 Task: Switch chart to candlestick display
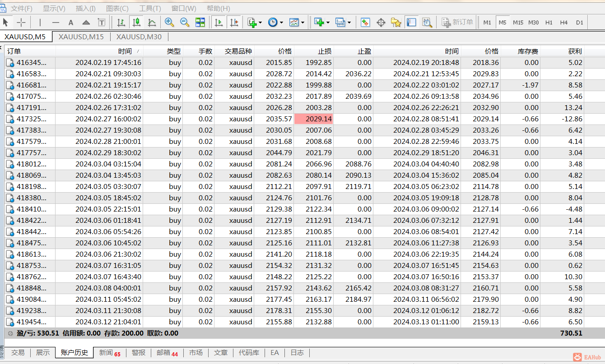(x=136, y=22)
